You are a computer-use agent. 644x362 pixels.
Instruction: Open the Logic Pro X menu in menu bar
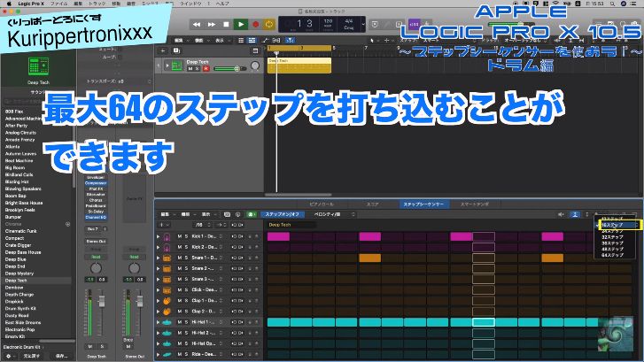31,4
